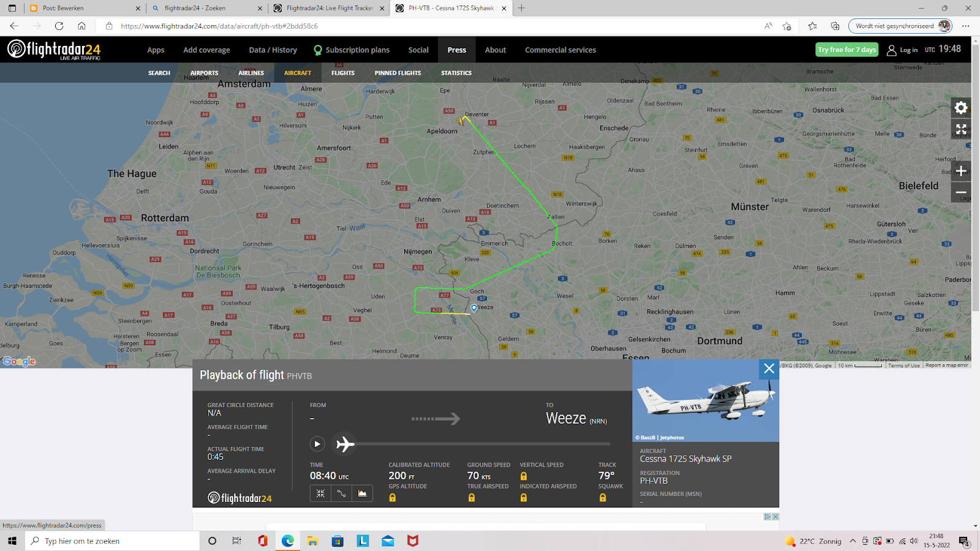This screenshot has width=980, height=551.
Task: Click the playback progress track bar
Action: (x=483, y=444)
